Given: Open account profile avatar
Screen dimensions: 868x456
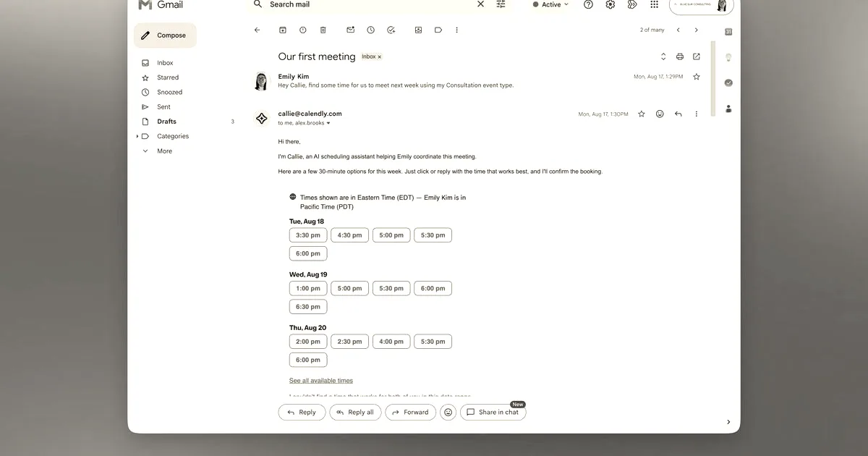Looking at the screenshot, I should click(721, 5).
